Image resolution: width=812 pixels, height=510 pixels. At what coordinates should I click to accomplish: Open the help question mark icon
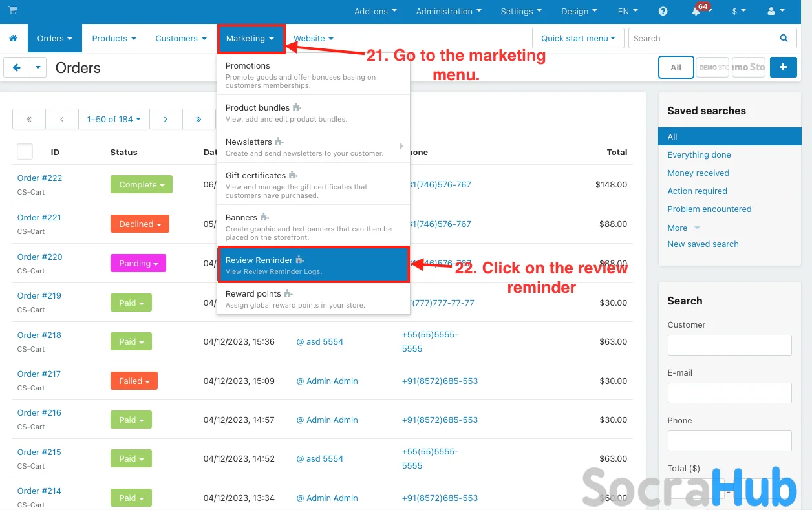[x=663, y=12]
